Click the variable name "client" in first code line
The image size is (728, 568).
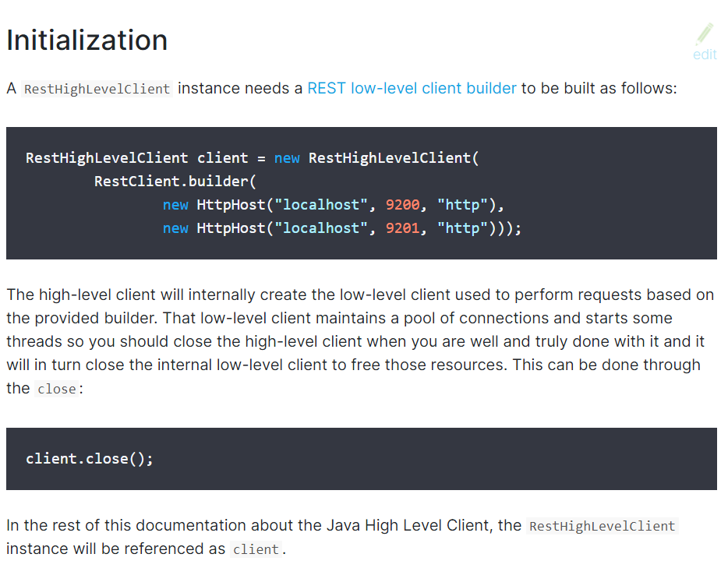[x=222, y=158]
